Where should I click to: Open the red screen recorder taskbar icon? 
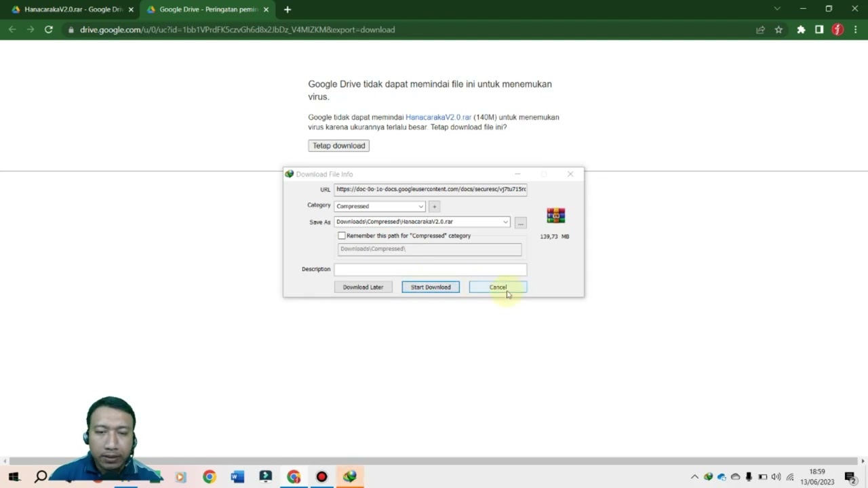tap(321, 477)
